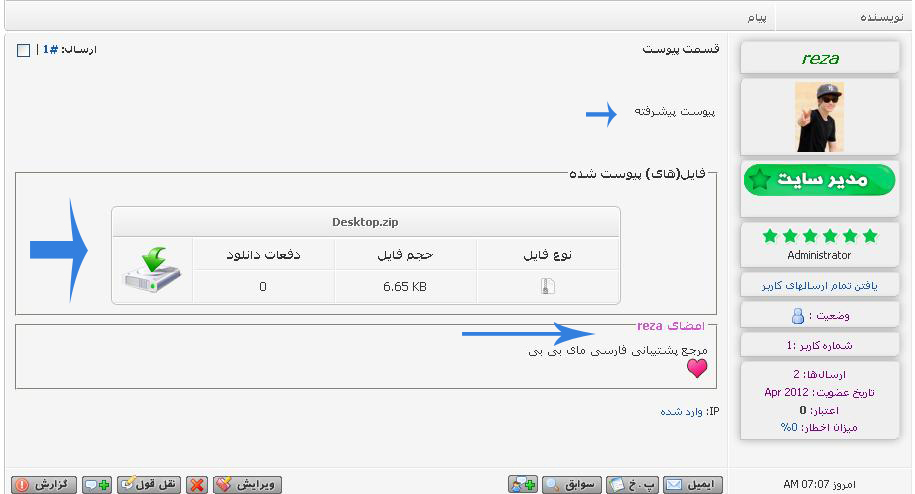Click the warning level میزان اخطار %0

(x=819, y=428)
